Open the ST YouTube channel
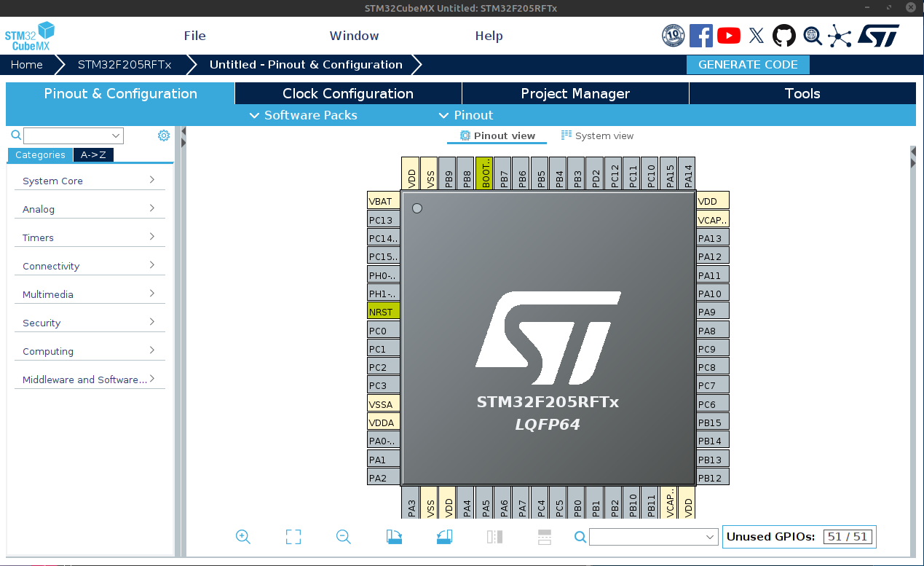The width and height of the screenshot is (924, 566). pyautogui.click(x=728, y=35)
